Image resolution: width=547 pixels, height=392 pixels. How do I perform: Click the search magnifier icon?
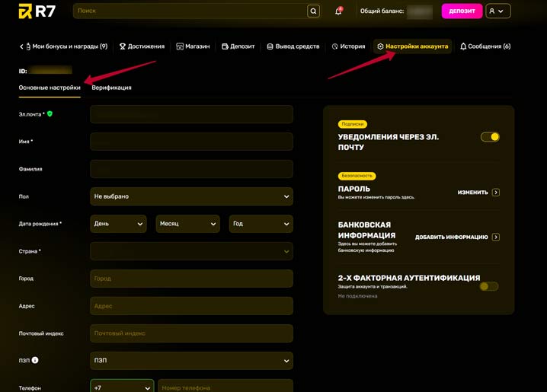[x=313, y=11]
